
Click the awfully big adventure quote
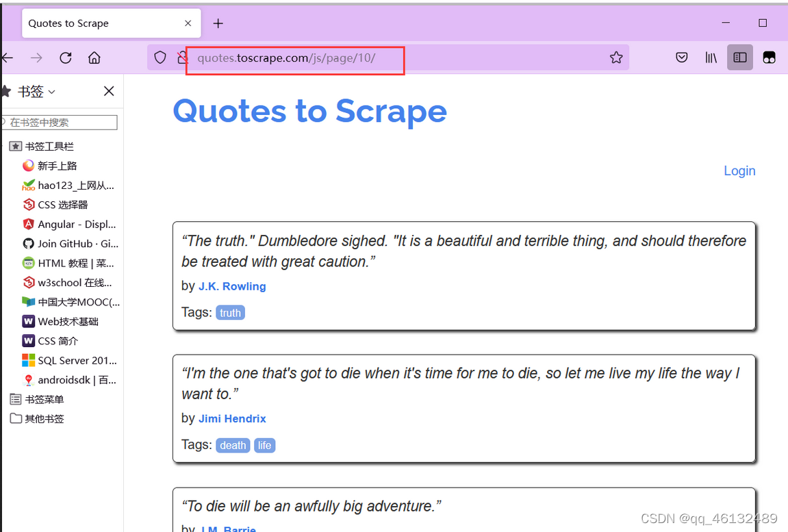(311, 507)
